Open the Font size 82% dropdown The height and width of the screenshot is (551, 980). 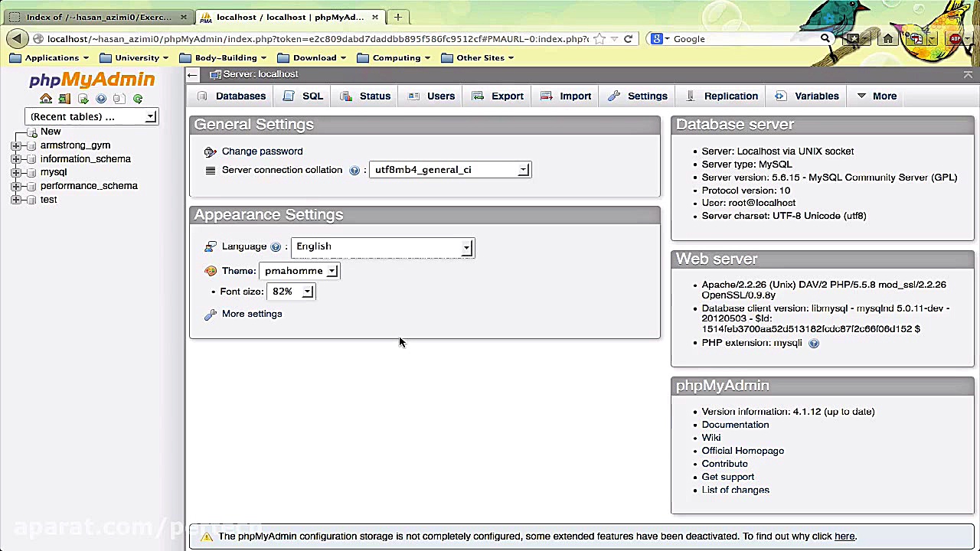click(x=290, y=292)
